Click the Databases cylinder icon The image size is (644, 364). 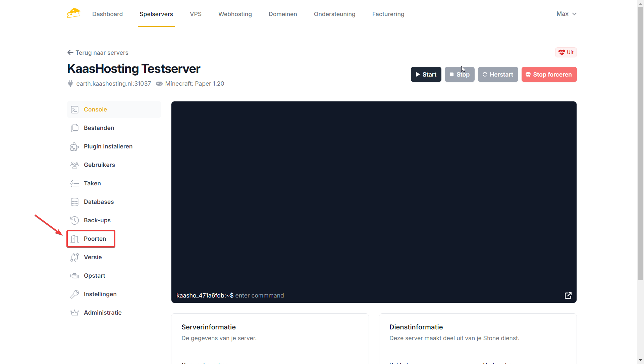point(74,202)
